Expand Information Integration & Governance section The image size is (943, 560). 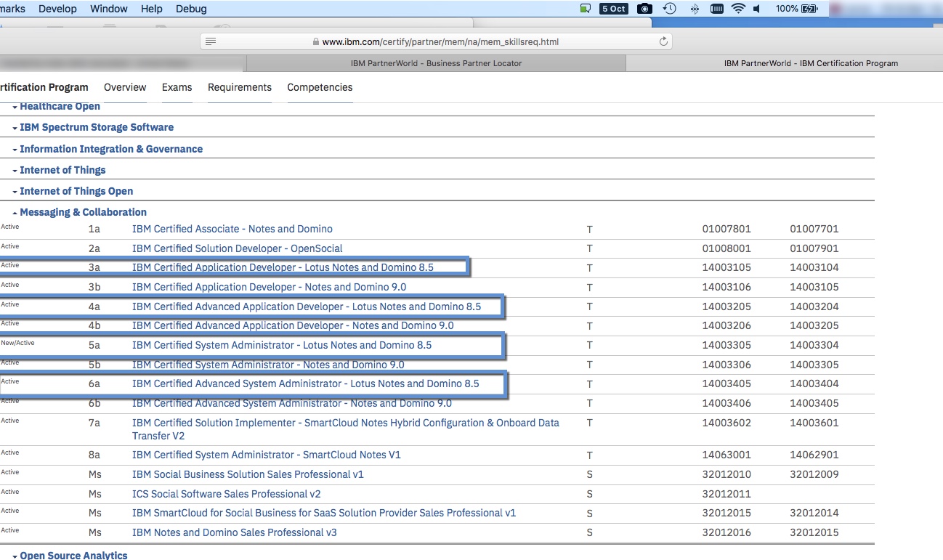tap(111, 149)
